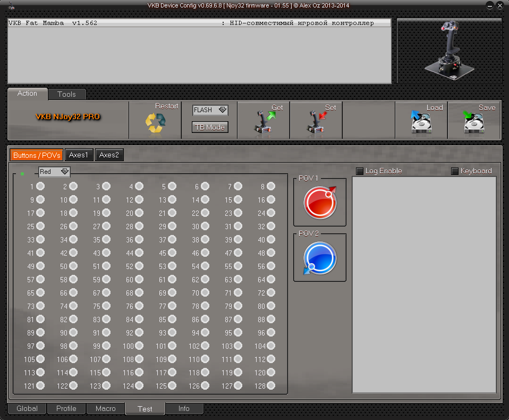Open the Axes1 tab
Image resolution: width=509 pixels, height=420 pixels.
[x=79, y=155]
